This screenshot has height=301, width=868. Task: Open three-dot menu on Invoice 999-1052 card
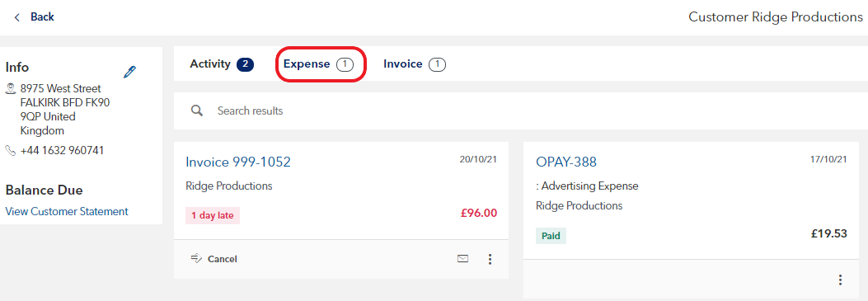point(490,259)
